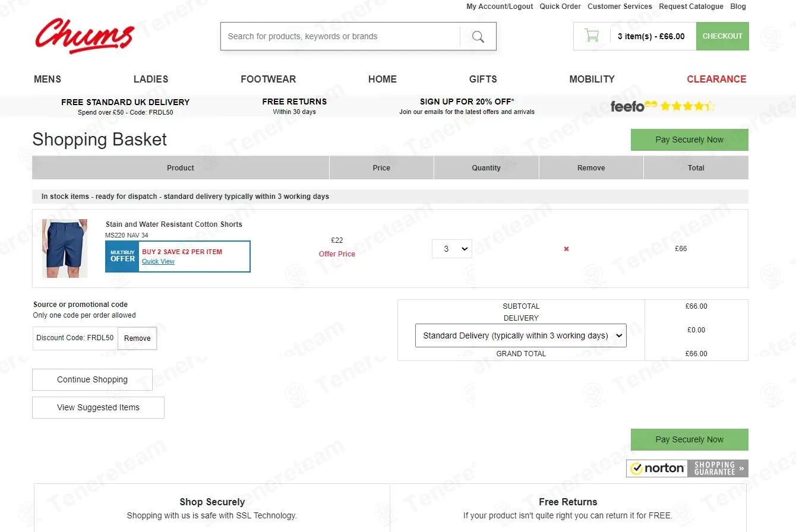
Task: Click the Discount Code: FRDL50 text
Action: coord(75,338)
